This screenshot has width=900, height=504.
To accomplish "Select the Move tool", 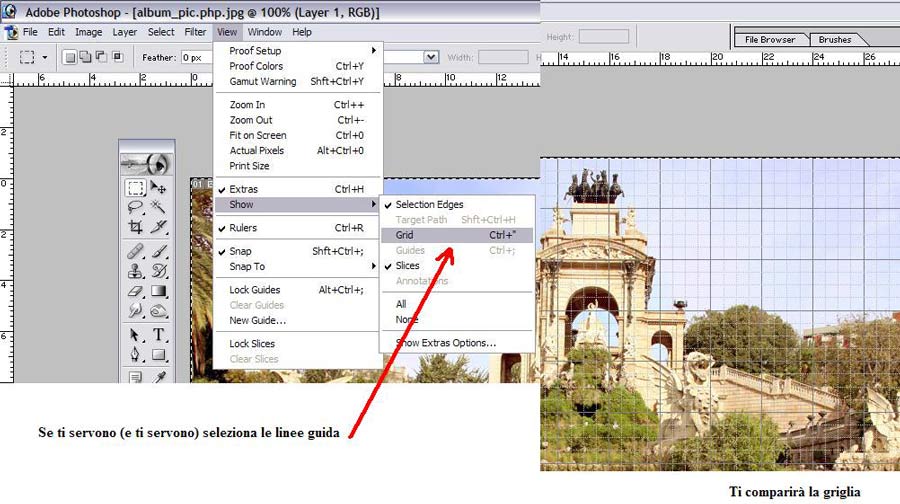I will pyautogui.click(x=159, y=188).
